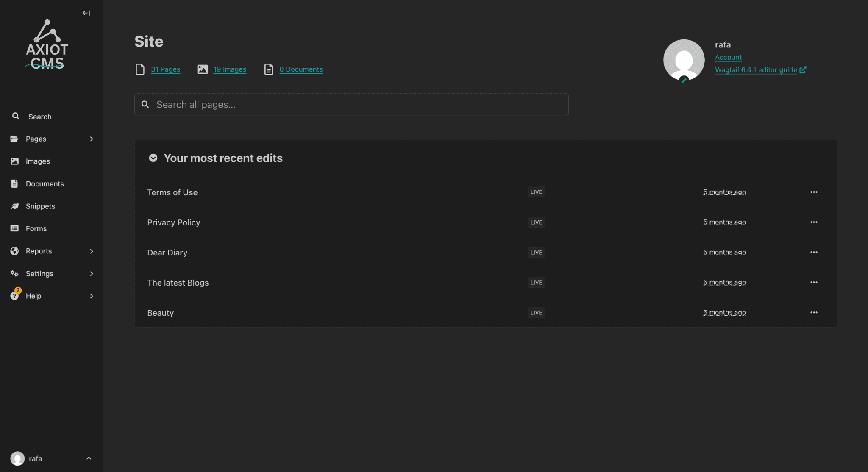
Task: Click the Search all pages field
Action: click(351, 104)
